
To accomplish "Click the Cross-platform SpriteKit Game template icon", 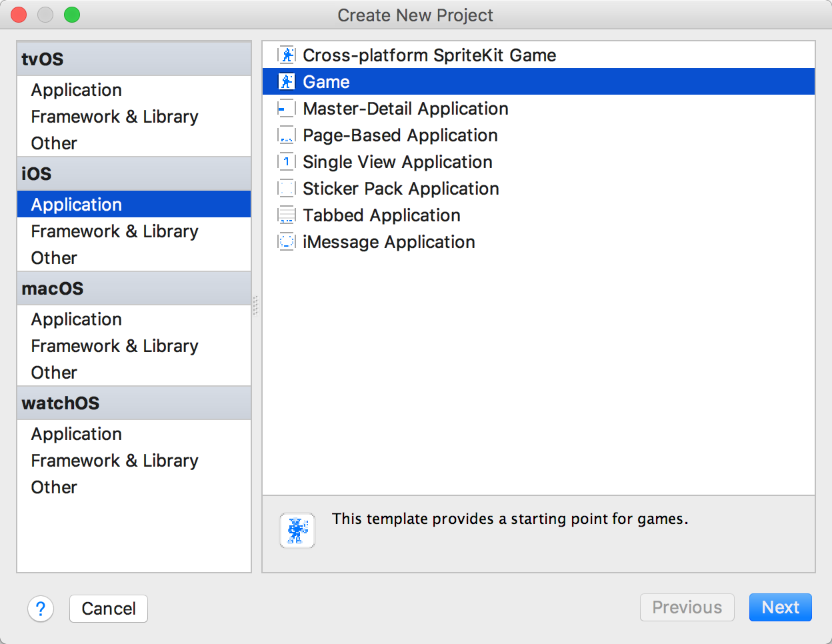I will (287, 55).
